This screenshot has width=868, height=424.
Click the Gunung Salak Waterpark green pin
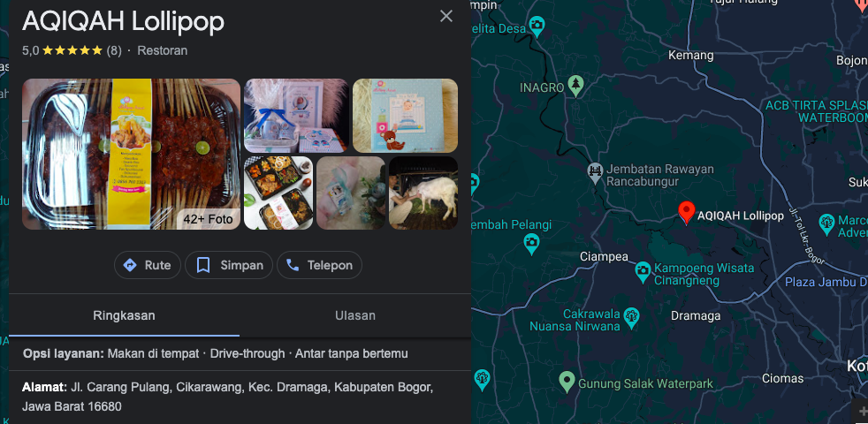[x=567, y=382]
